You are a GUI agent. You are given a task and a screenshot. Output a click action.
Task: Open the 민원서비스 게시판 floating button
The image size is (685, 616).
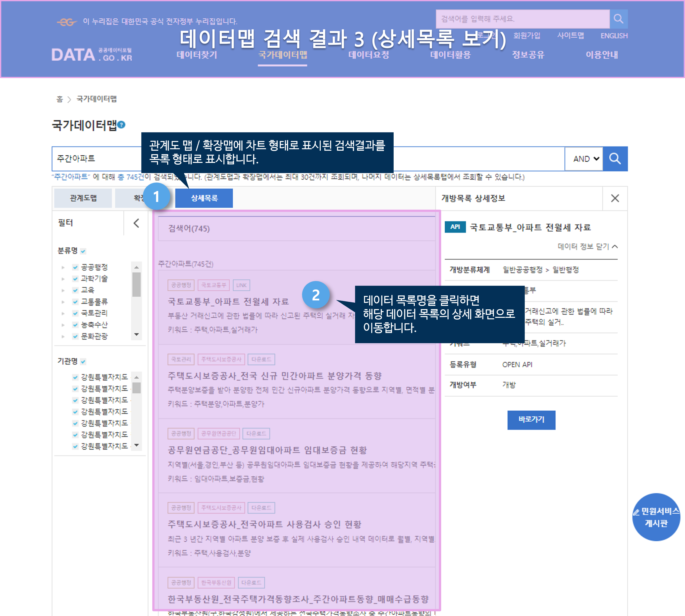656,517
